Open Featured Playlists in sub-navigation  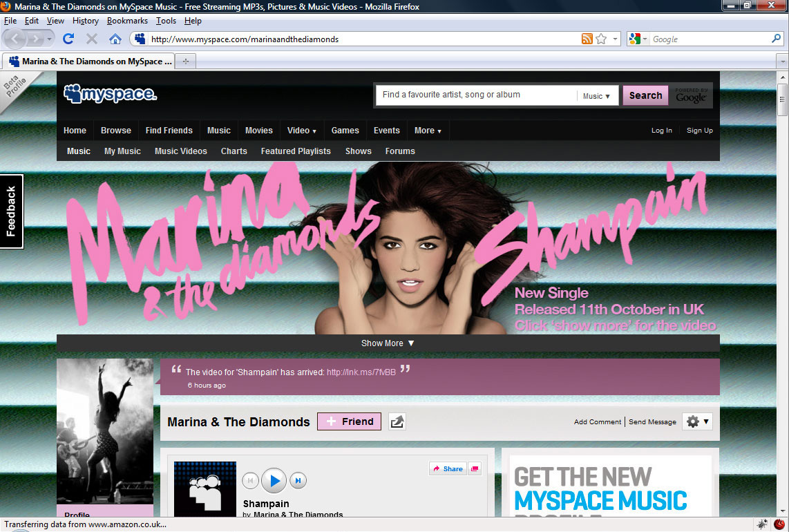click(296, 151)
